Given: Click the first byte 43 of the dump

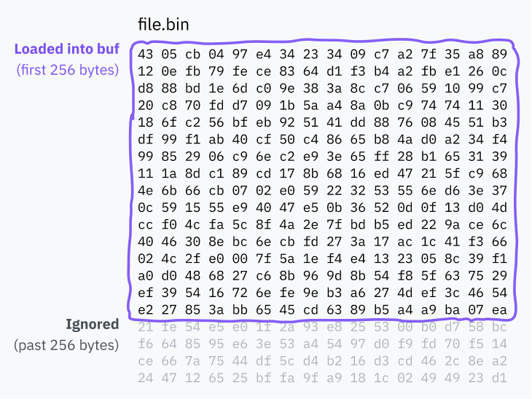Looking at the screenshot, I should [x=146, y=55].
